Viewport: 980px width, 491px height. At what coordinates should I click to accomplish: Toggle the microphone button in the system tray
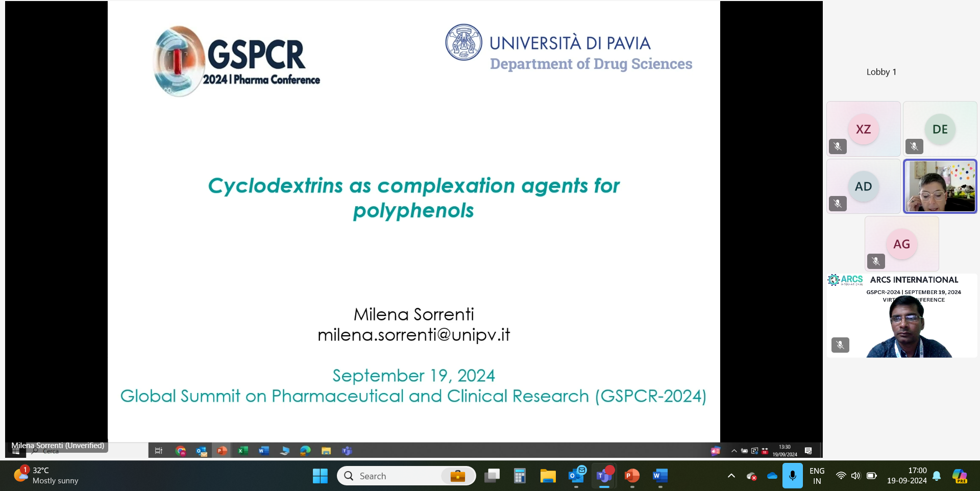click(x=792, y=476)
